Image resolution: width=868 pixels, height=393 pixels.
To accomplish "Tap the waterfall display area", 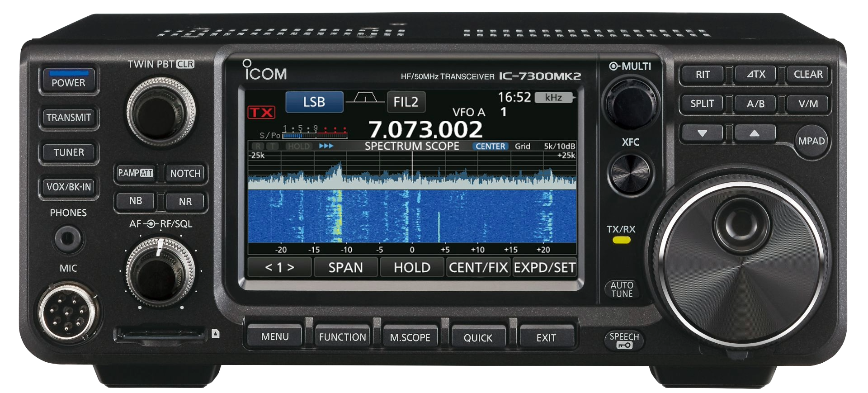I will 412,216.
